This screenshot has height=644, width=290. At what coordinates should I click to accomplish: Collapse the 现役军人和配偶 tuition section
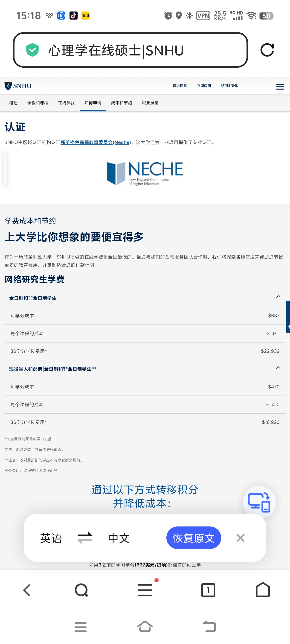point(278,368)
